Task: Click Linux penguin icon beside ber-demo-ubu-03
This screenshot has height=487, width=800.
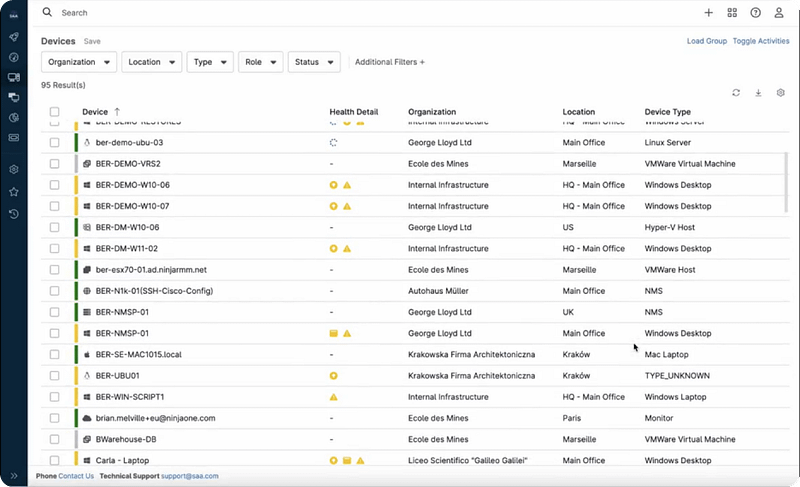Action: click(x=87, y=143)
